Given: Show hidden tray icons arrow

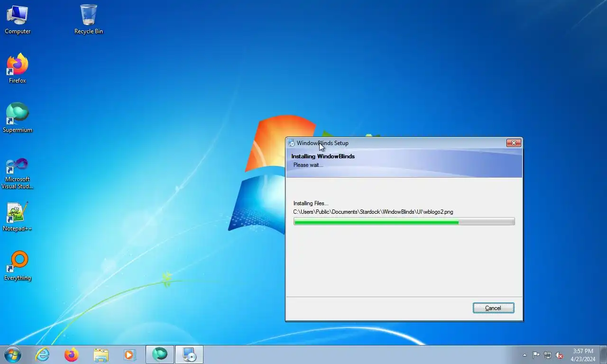Looking at the screenshot, I should pos(524,355).
